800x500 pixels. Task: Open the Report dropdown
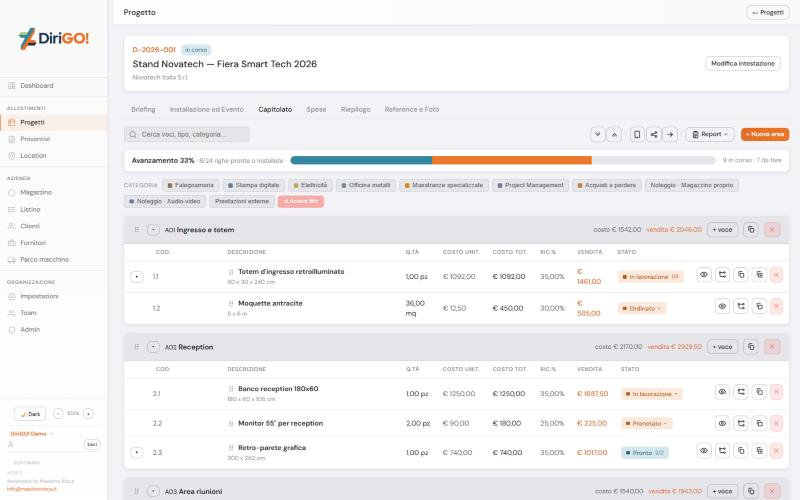[710, 135]
